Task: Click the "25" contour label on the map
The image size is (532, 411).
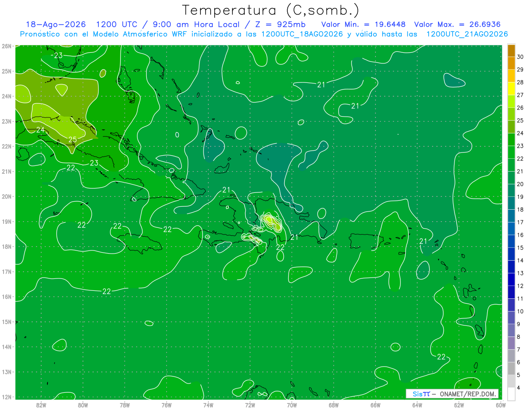Action: click(x=73, y=139)
